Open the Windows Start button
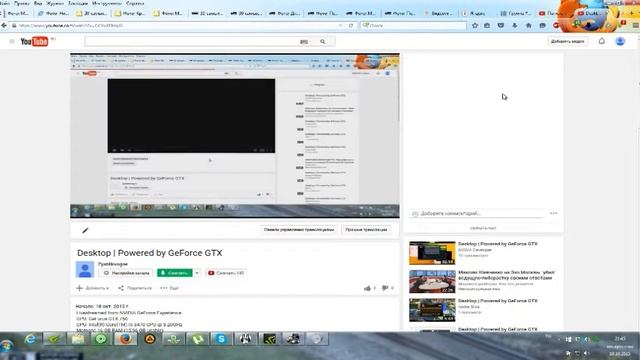 point(7,347)
